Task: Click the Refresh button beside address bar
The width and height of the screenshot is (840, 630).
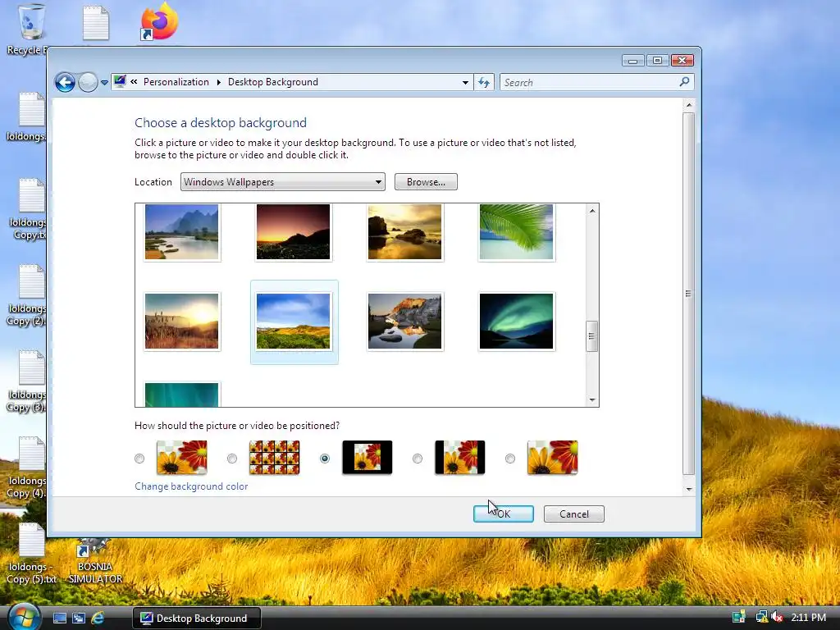Action: click(x=484, y=83)
